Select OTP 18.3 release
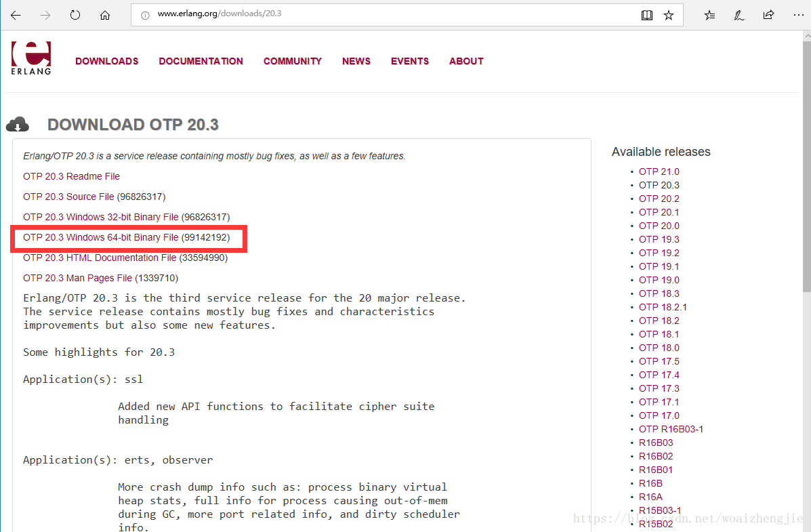This screenshot has height=532, width=811. [659, 293]
